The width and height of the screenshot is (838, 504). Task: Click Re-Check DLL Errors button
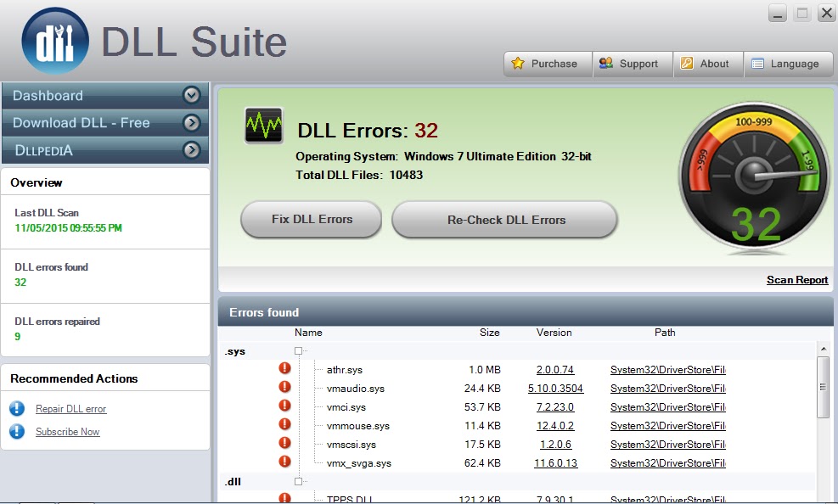coord(505,220)
